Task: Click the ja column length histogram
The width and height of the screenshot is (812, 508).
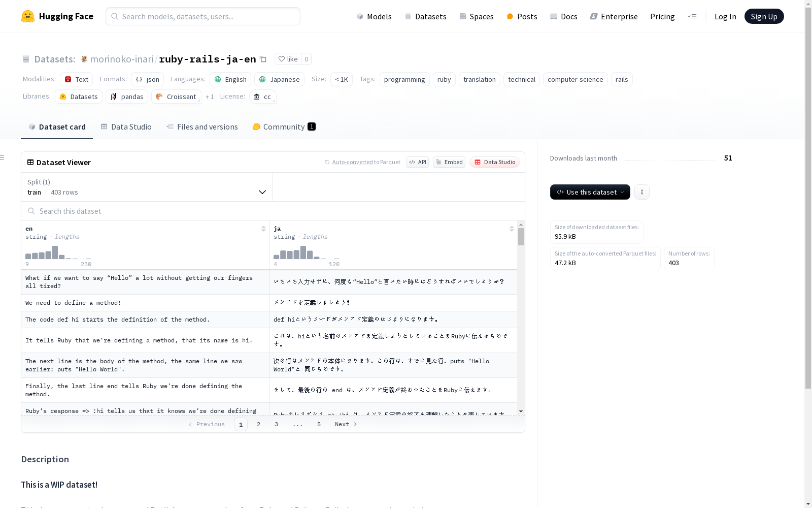Action: tap(307, 252)
